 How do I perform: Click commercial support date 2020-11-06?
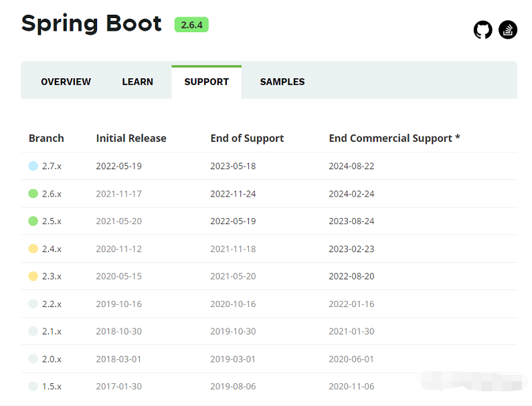(351, 387)
